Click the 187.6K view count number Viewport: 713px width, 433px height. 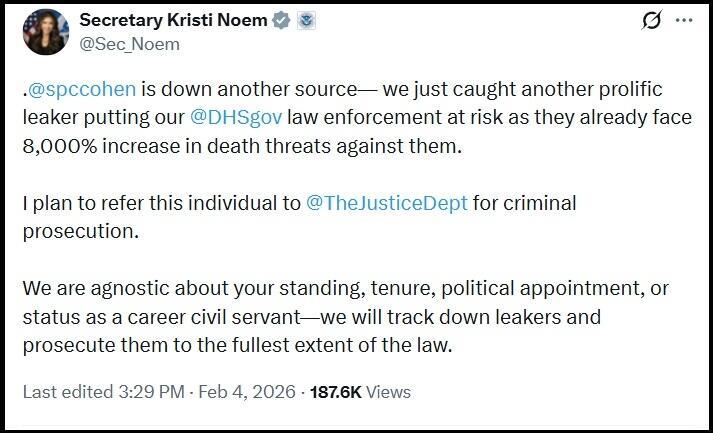point(336,392)
